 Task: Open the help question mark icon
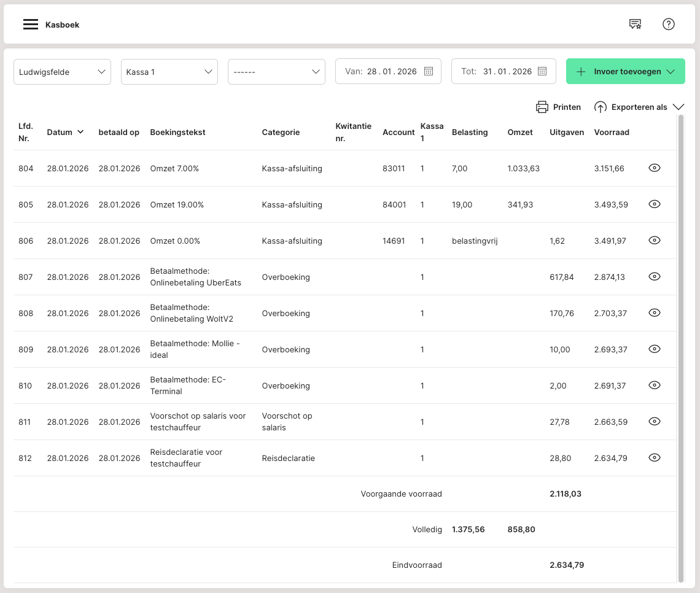tap(669, 25)
